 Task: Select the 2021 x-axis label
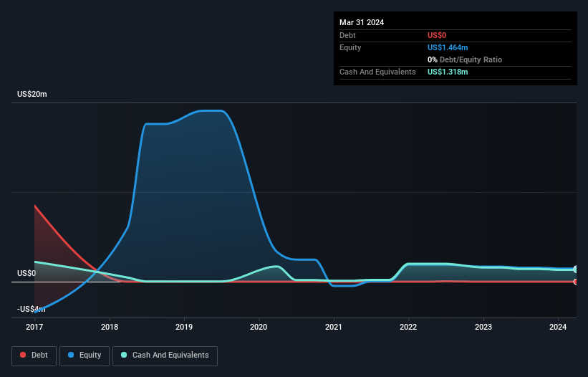[334, 327]
